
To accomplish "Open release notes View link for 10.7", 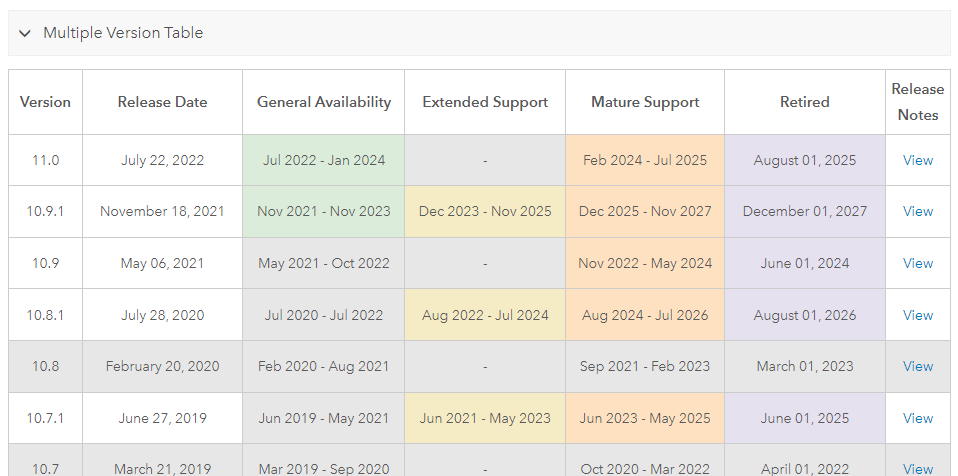I will coord(917,468).
